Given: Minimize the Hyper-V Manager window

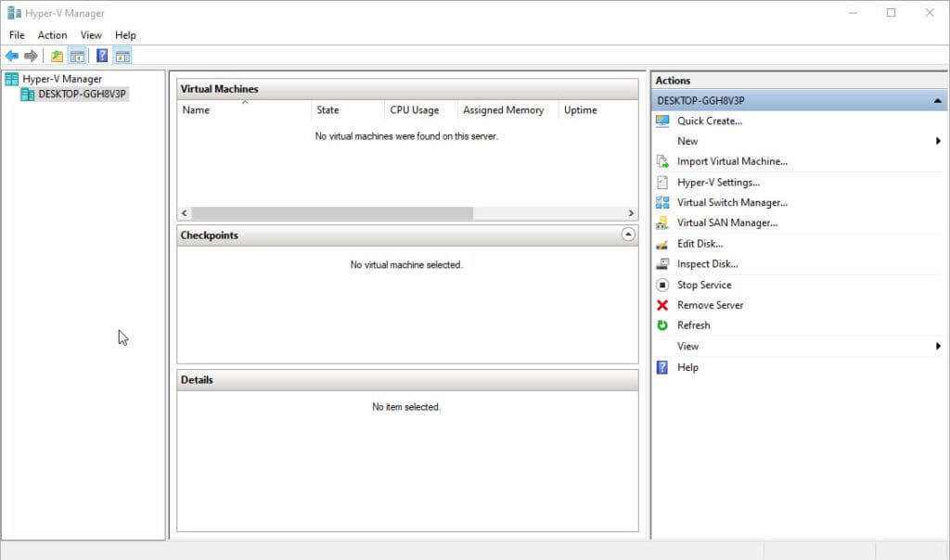Looking at the screenshot, I should [854, 13].
